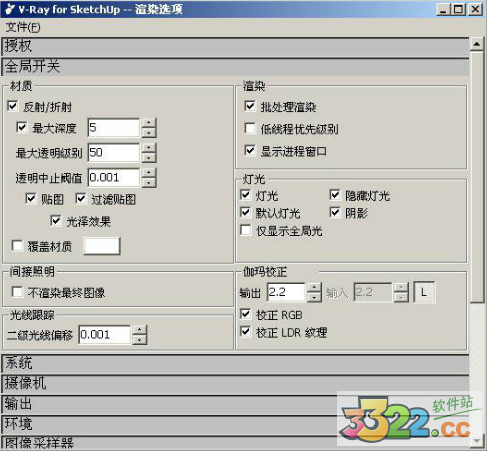Screen dimensions: 487x451
Task: Expand the 授权 rollout header
Action: point(235,46)
